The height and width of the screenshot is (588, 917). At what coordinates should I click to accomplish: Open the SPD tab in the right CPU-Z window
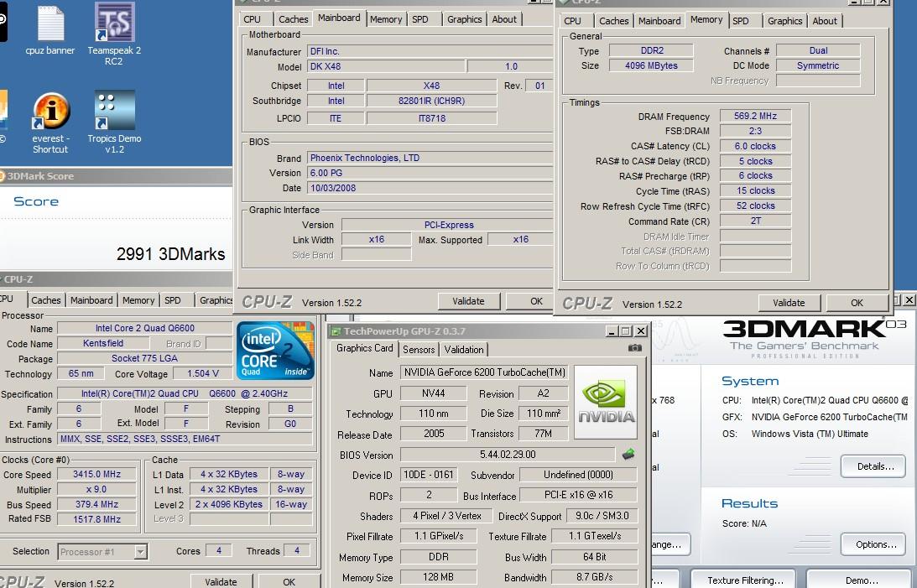pyautogui.click(x=740, y=21)
